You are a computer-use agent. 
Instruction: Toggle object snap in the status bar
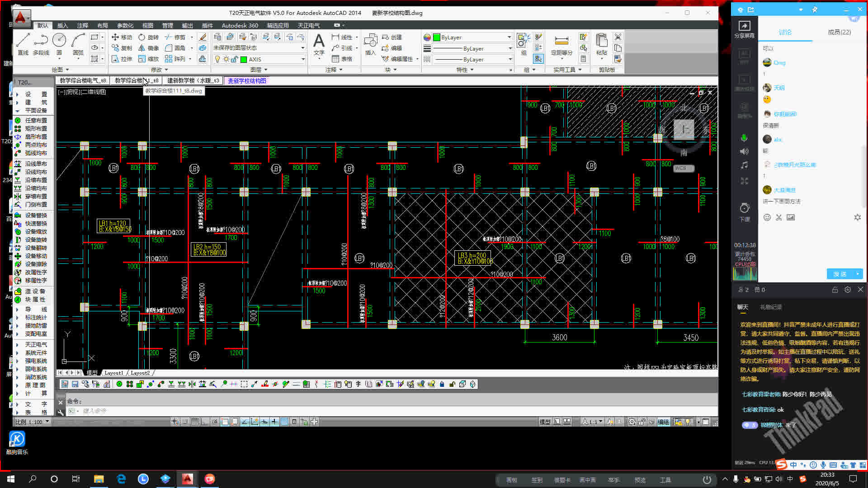click(x=225, y=422)
